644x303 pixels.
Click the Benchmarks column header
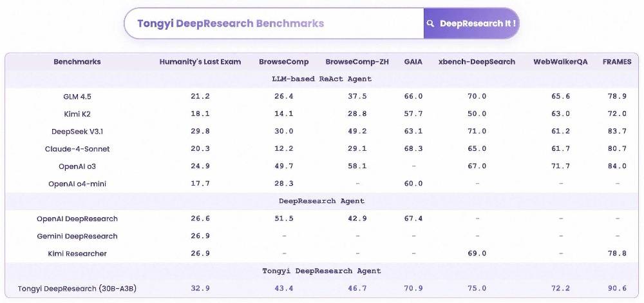[x=77, y=62]
